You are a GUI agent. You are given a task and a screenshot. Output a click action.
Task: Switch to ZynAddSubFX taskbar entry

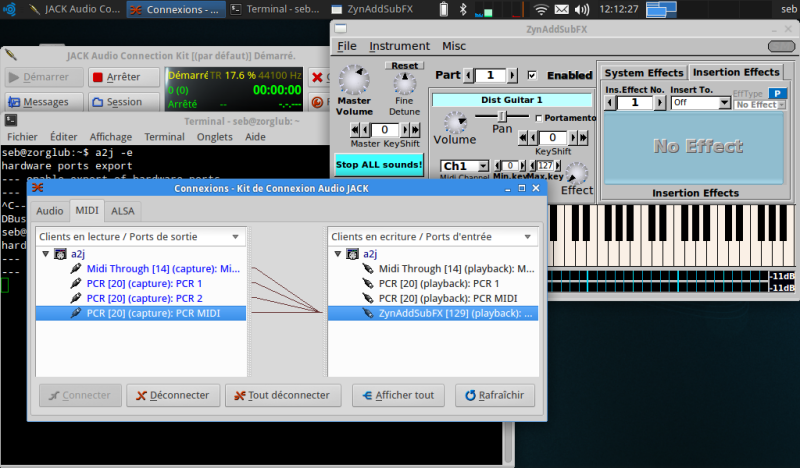372,9
